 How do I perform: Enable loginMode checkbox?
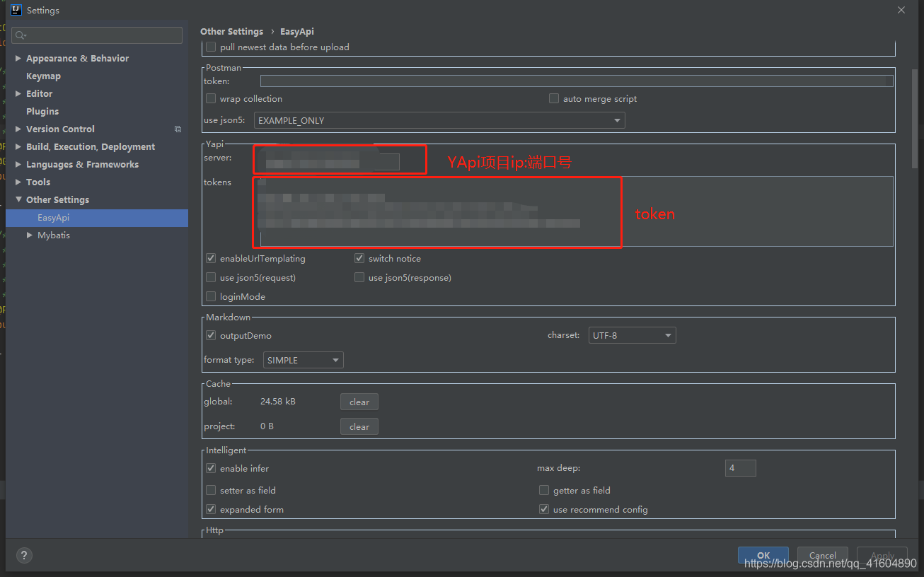pos(211,297)
